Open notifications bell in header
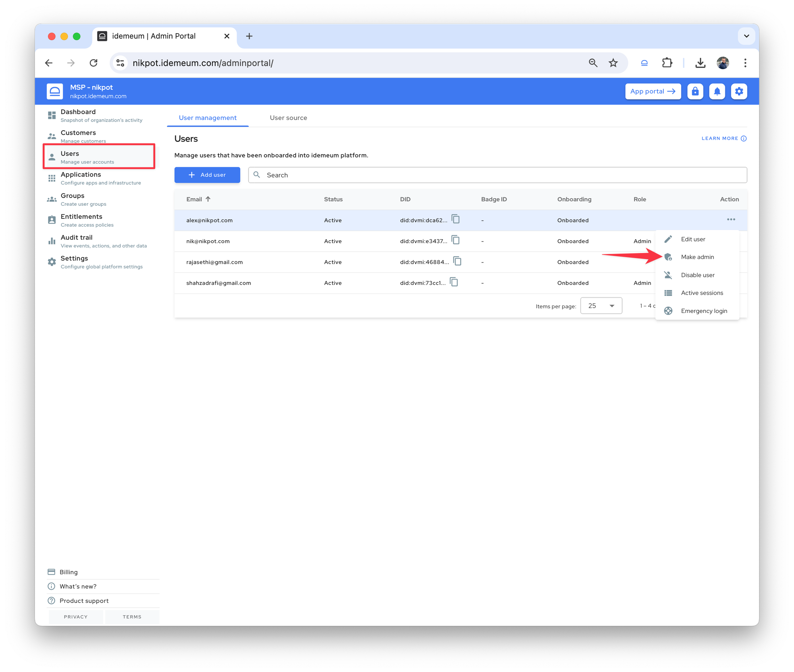The width and height of the screenshot is (794, 672). click(x=717, y=91)
